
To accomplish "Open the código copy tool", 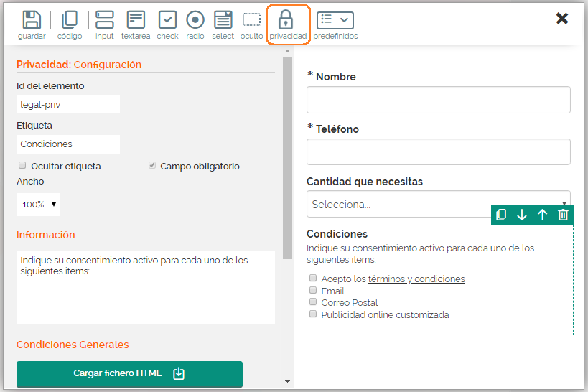I will pos(70,20).
